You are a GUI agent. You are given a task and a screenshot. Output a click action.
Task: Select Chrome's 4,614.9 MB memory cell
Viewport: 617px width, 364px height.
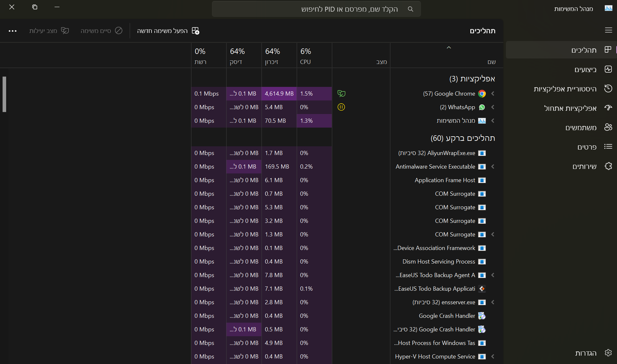[279, 94]
